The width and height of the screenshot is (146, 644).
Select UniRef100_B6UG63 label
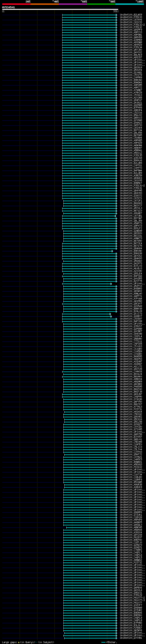pos(131,203)
